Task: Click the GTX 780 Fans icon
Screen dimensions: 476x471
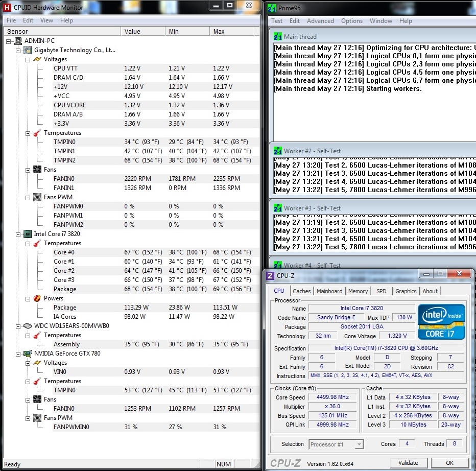Action: pyautogui.click(x=37, y=399)
